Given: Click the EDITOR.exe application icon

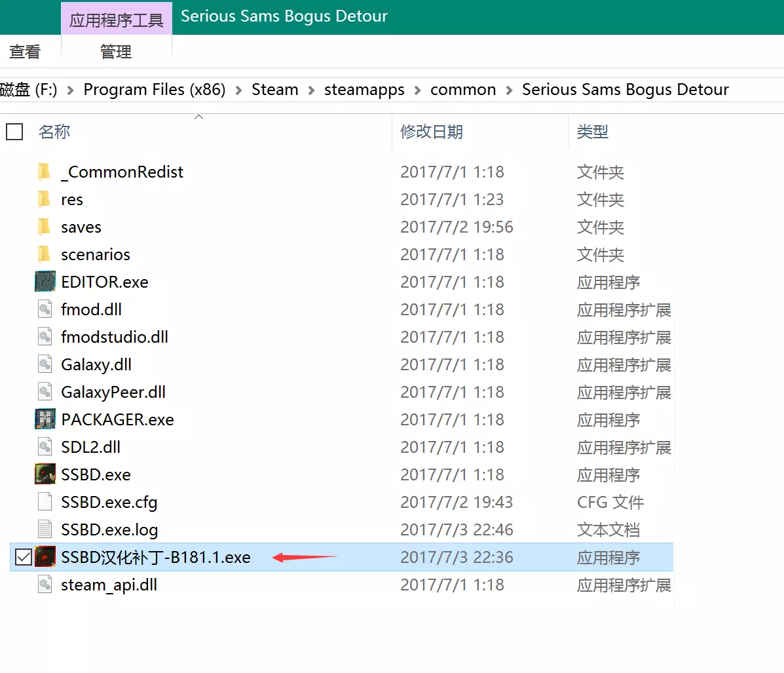Looking at the screenshot, I should point(45,282).
